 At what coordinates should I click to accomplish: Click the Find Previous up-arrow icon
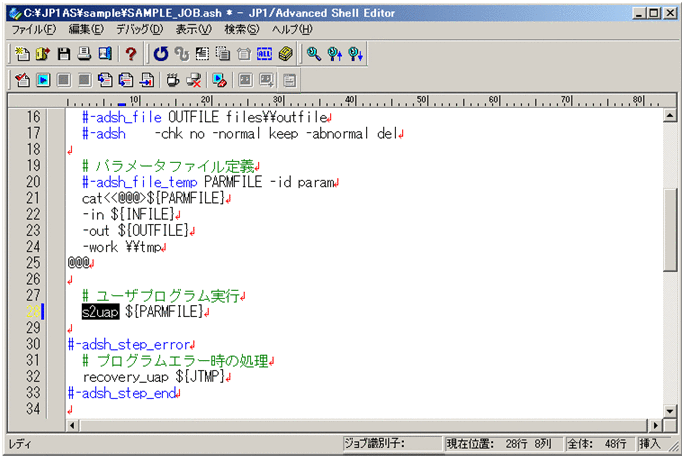point(355,53)
